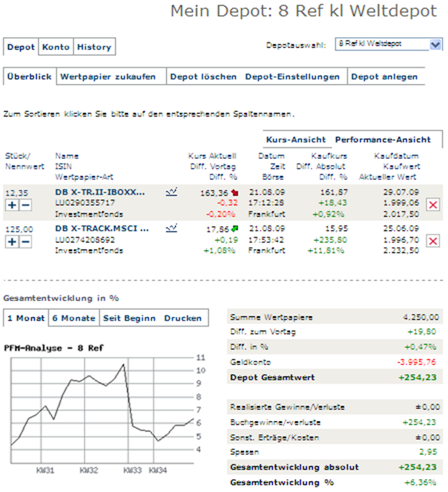This screenshot has width=448, height=492.
Task: Show 6 Monate chart period
Action: (74, 318)
